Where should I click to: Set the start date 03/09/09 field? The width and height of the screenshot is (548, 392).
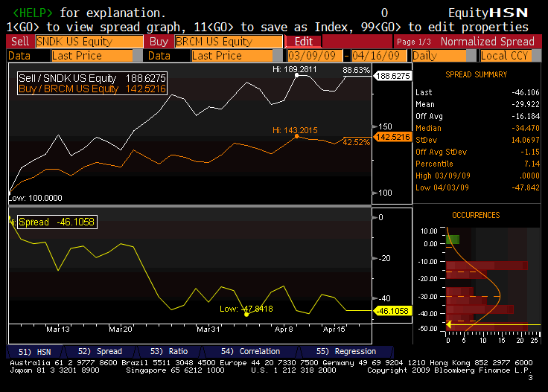coord(315,56)
